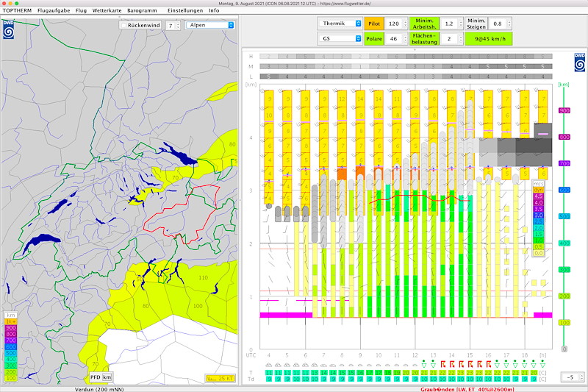Click the hour 12 label on UTC axis
Screen dimensions: 588x392
(x=415, y=355)
